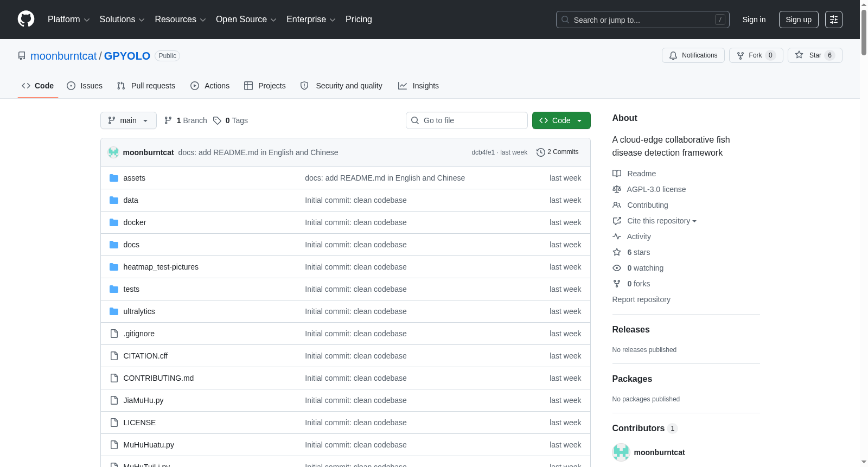Open the Actions tab
Image resolution: width=868 pixels, height=467 pixels.
coord(210,86)
